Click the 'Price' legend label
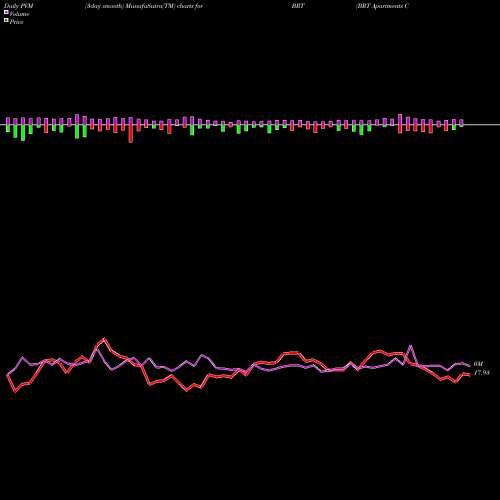 pyautogui.click(x=16, y=22)
